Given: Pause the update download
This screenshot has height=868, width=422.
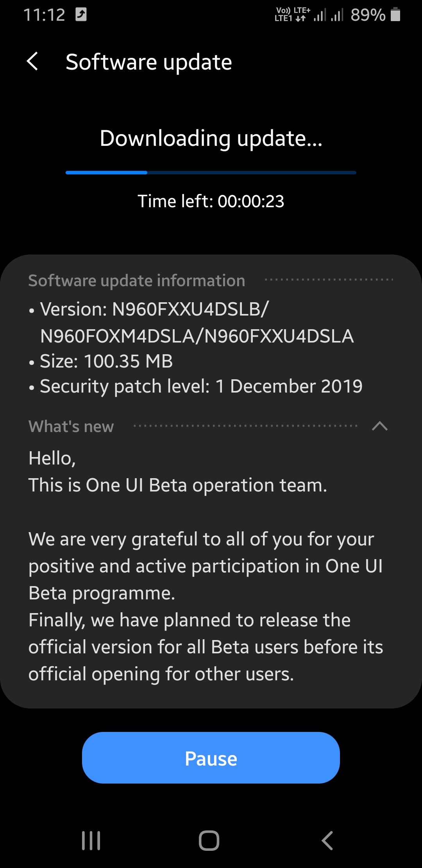Looking at the screenshot, I should tap(211, 758).
